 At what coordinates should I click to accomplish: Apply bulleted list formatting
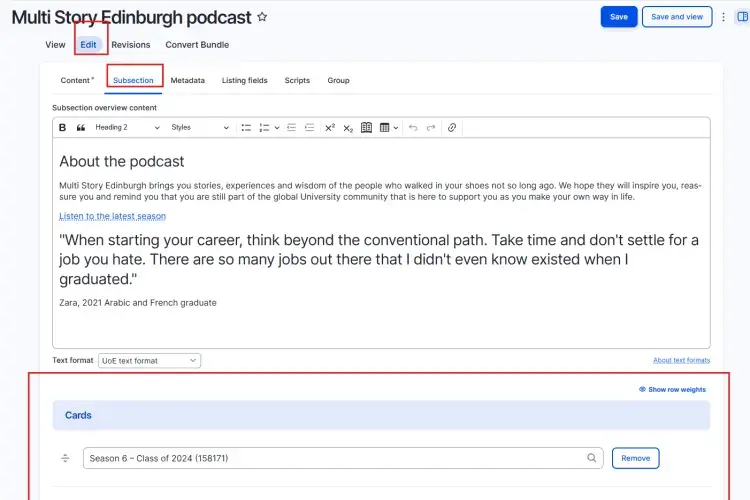pos(246,128)
